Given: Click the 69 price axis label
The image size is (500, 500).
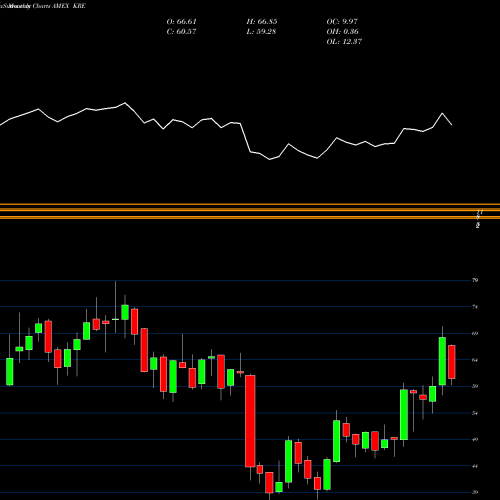Looking at the screenshot, I should pos(475,333).
